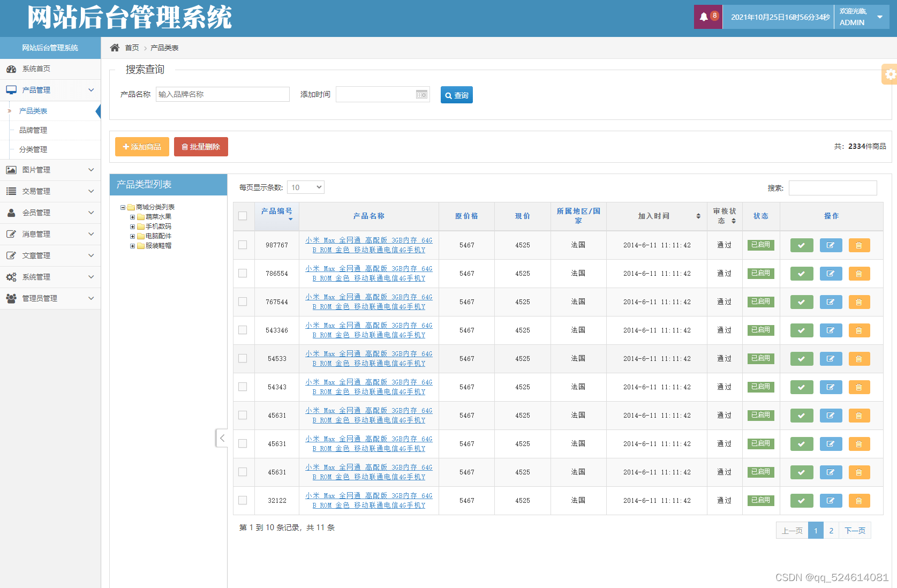Check the row checkbox for product 32122

(x=243, y=500)
